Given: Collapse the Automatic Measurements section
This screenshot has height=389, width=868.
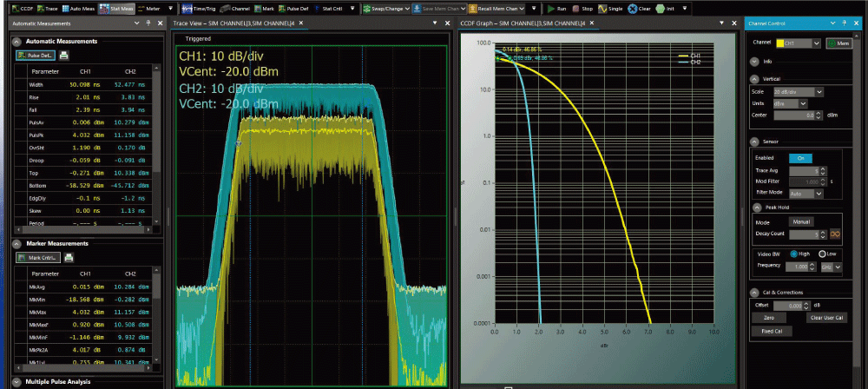Looking at the screenshot, I should pos(18,41).
